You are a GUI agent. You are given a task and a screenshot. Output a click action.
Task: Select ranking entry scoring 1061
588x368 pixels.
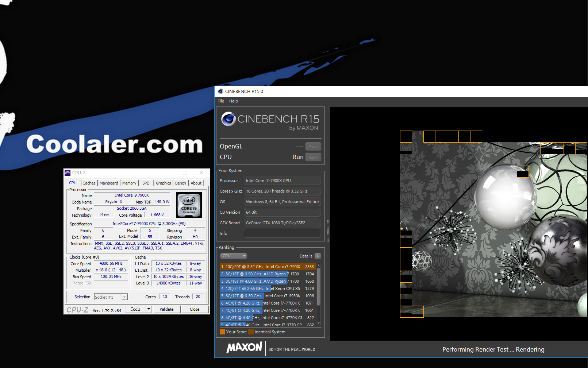tap(268, 310)
